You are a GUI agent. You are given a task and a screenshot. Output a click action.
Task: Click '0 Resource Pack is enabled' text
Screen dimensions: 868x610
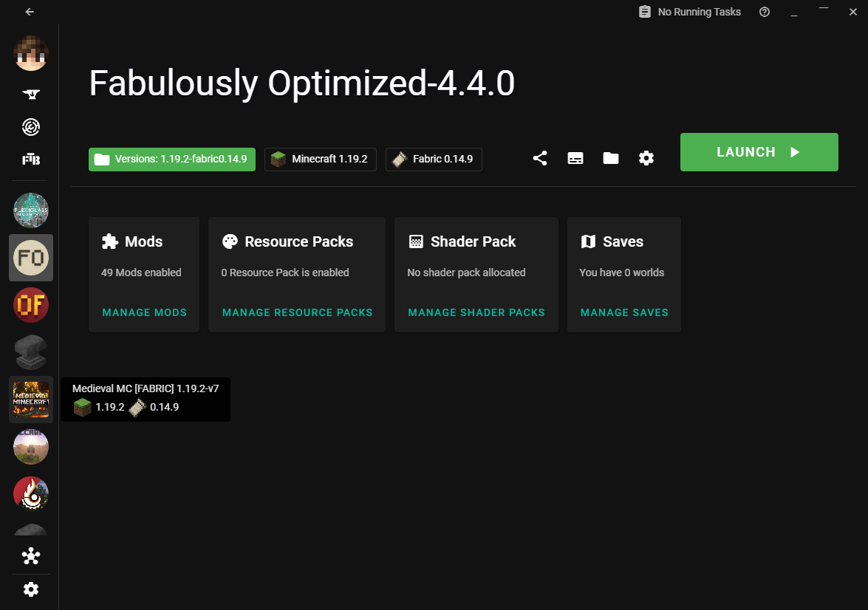click(285, 273)
